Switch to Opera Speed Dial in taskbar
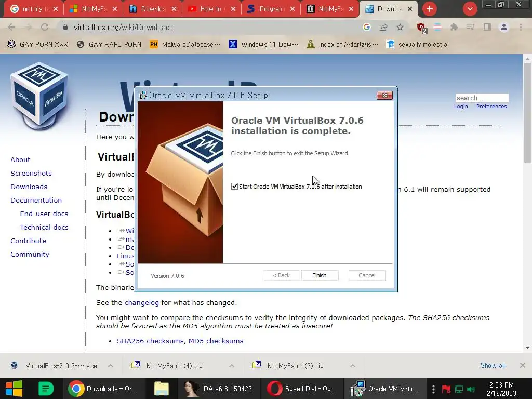The width and height of the screenshot is (532, 399). 302,389
